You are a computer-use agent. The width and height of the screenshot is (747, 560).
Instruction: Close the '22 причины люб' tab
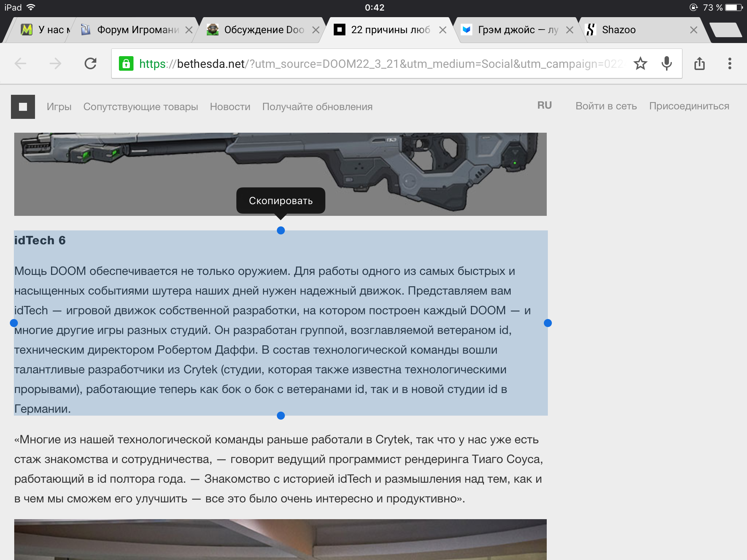coord(443,30)
